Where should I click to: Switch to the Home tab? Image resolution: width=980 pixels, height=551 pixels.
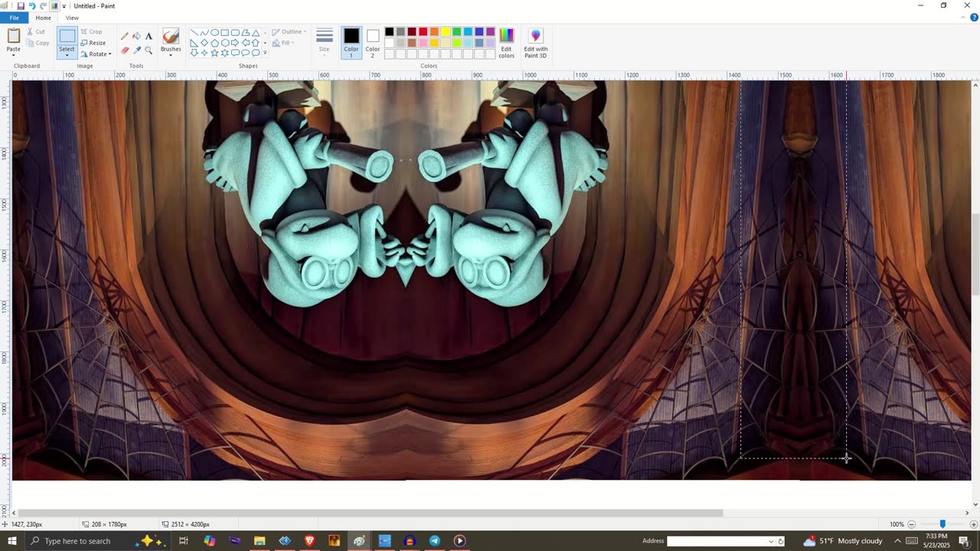(44, 18)
